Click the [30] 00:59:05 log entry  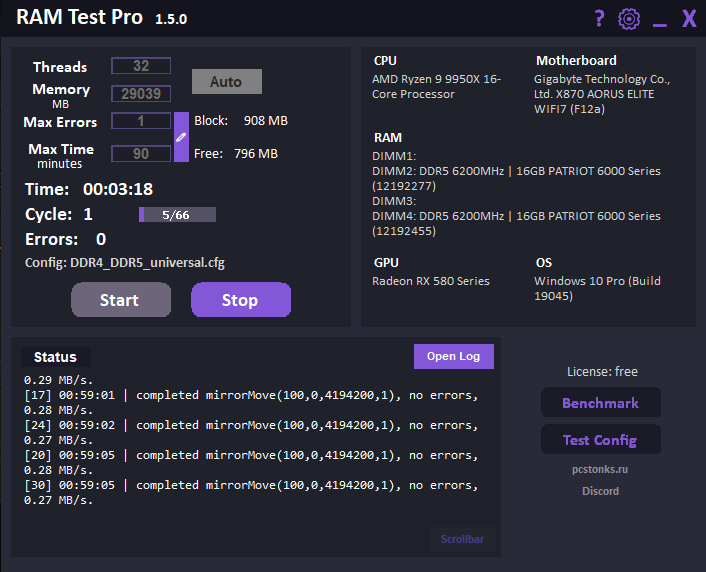[251, 492]
